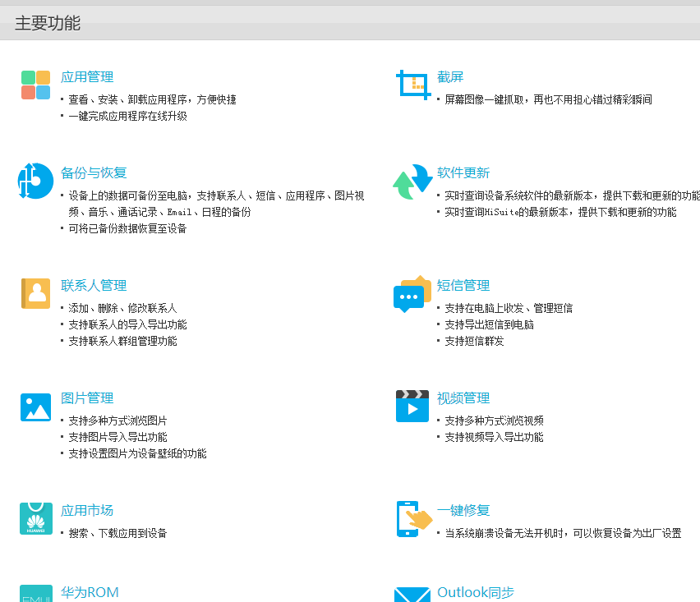
Task: Click the 短信管理 chat bubble icon
Action: [412, 294]
